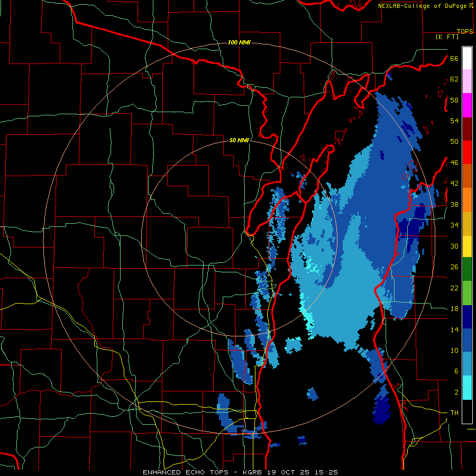The width and height of the screenshot is (476, 476).
Task: Click the black threshold band at legend bottom
Action: click(x=467, y=411)
